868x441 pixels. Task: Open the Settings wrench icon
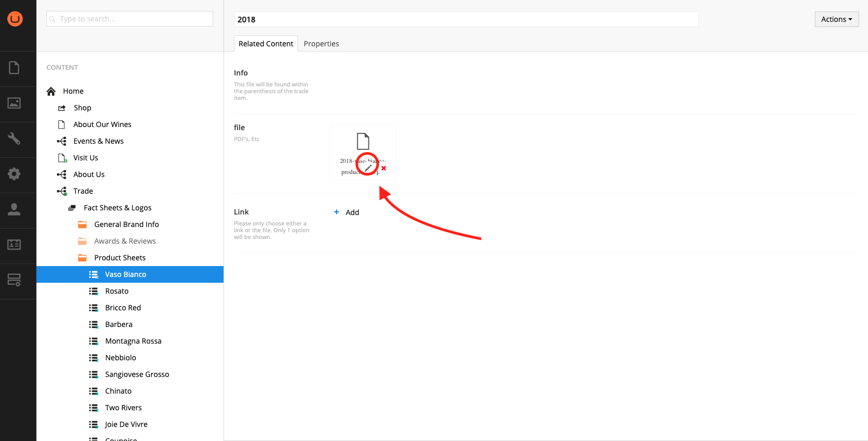(14, 138)
